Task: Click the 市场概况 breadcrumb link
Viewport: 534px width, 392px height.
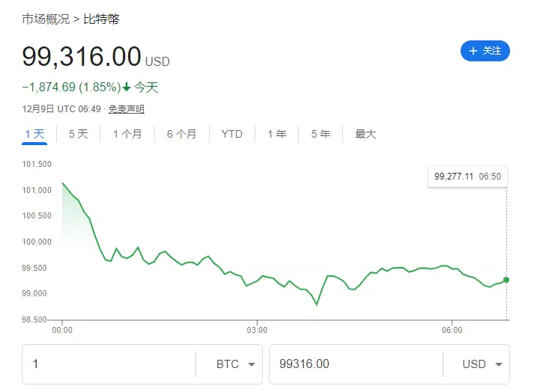Action: click(46, 19)
